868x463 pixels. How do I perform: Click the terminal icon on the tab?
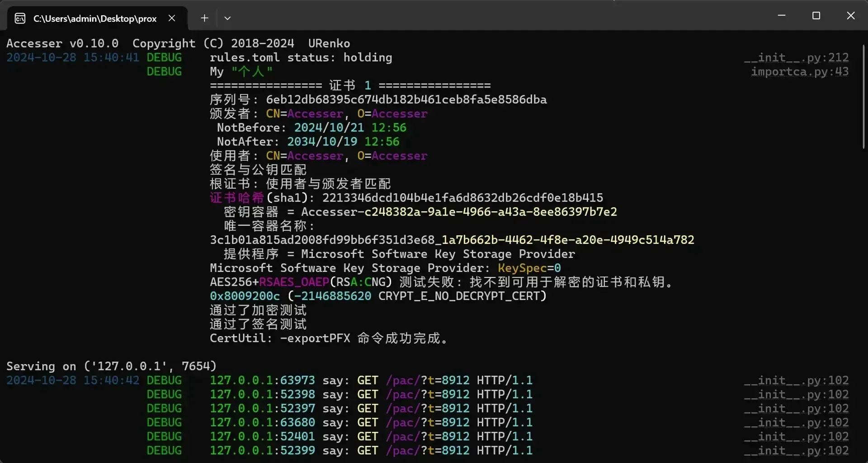(x=20, y=19)
